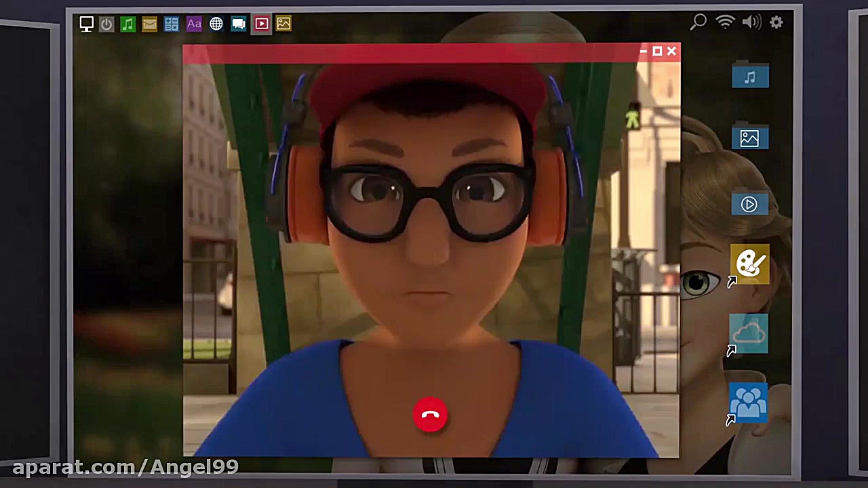
Task: Click the magnifying glass search icon
Action: (698, 22)
